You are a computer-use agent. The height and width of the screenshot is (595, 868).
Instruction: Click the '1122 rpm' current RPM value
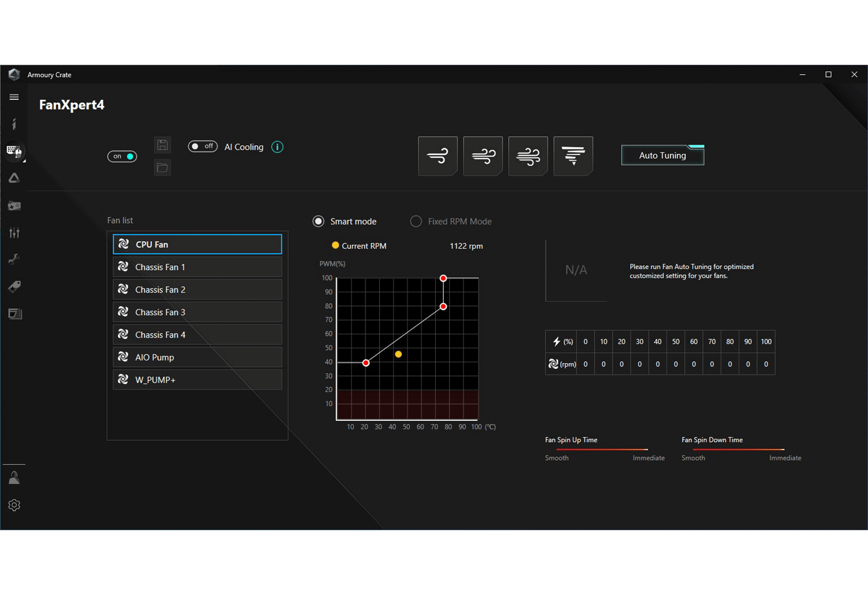click(466, 246)
